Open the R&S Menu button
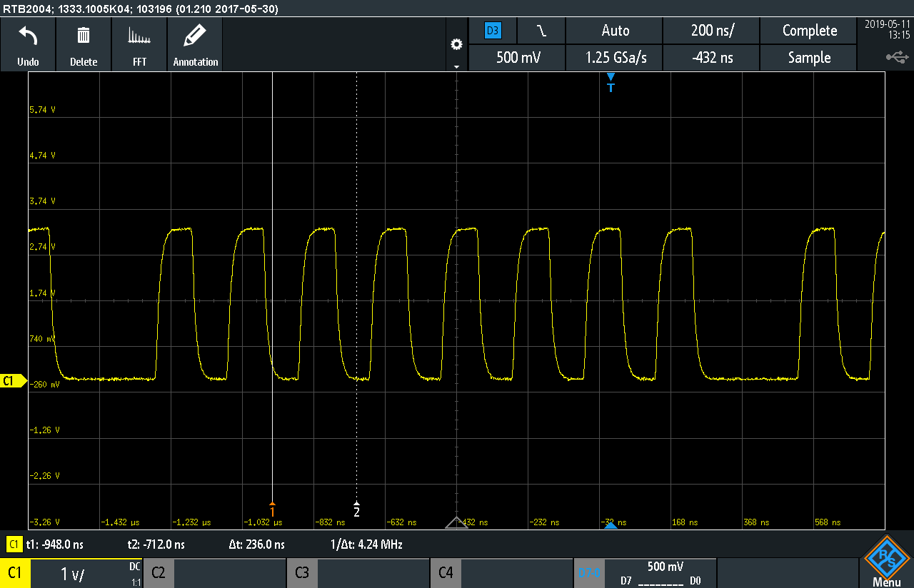This screenshot has height=588, width=914. click(x=886, y=562)
